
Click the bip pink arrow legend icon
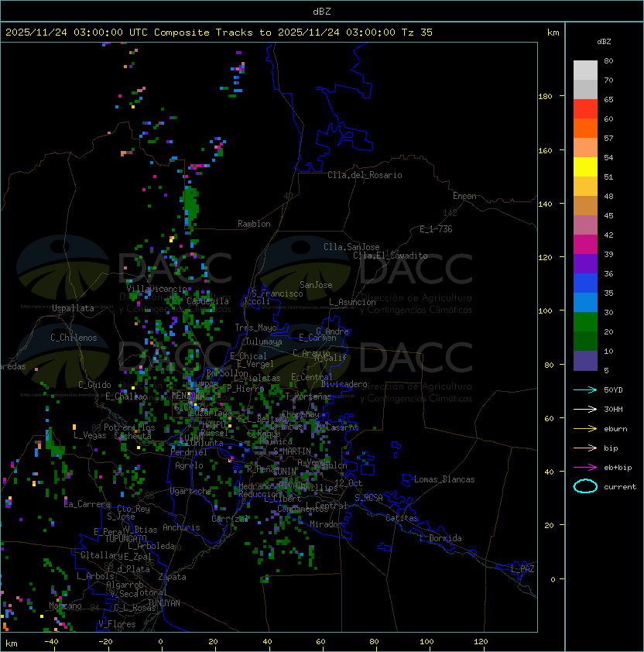tap(585, 448)
